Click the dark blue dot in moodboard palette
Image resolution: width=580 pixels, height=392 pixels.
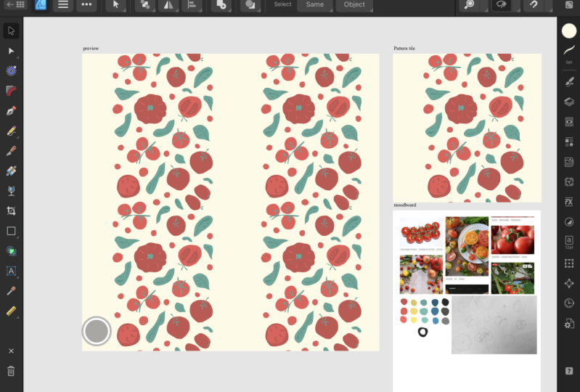(435, 303)
